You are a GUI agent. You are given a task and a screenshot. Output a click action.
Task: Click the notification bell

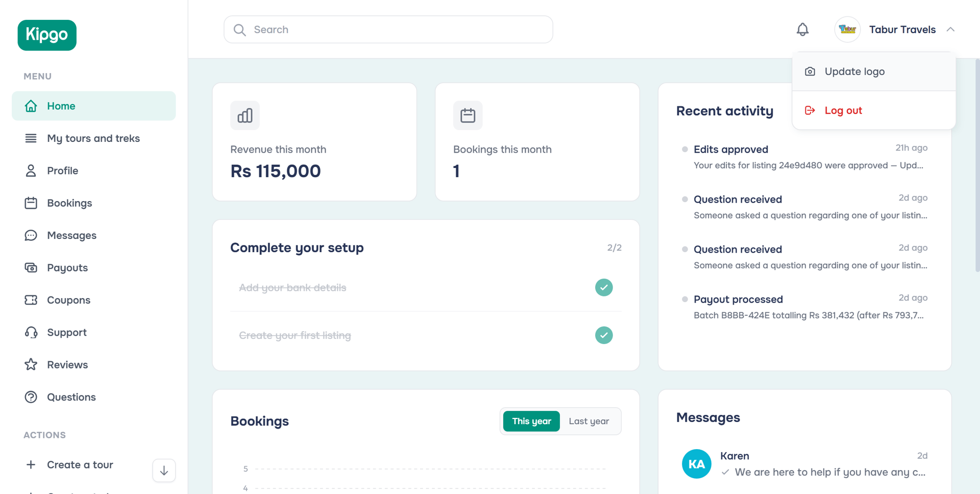[x=802, y=29]
